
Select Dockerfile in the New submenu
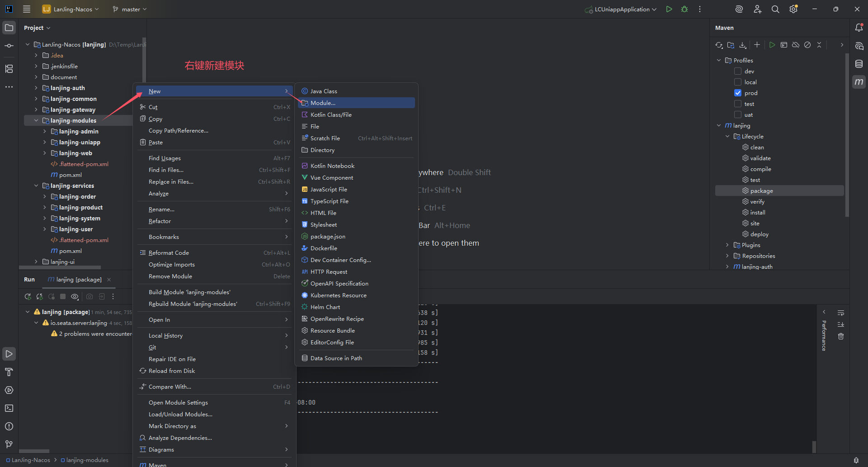pyautogui.click(x=356, y=248)
